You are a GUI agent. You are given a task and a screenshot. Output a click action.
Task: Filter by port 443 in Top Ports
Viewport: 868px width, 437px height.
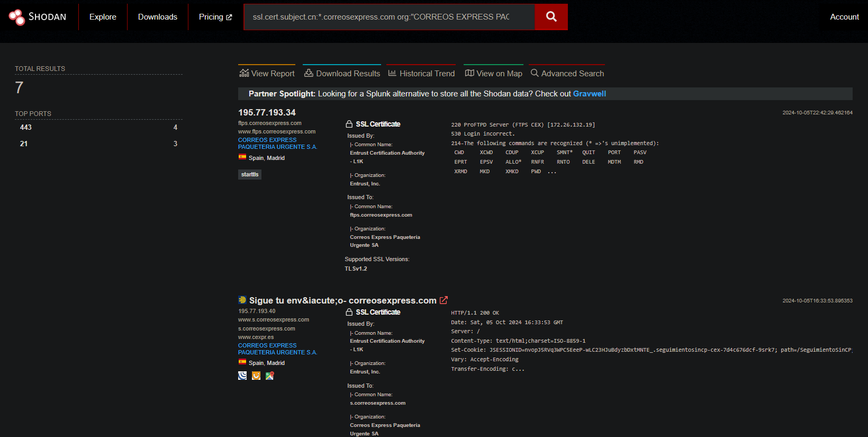click(98, 127)
